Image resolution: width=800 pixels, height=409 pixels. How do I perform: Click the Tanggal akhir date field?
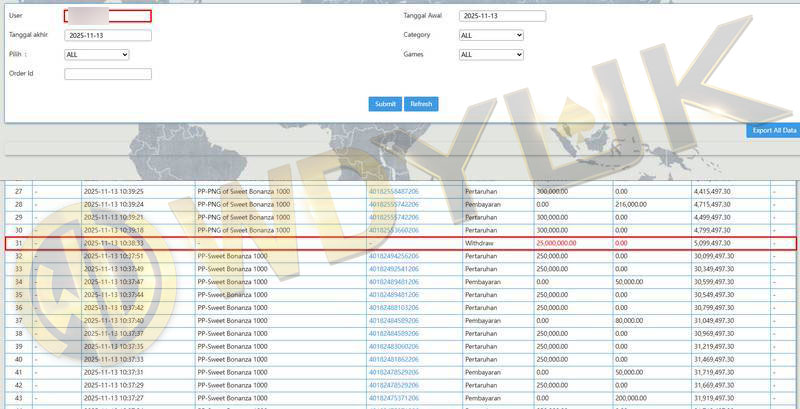(108, 36)
